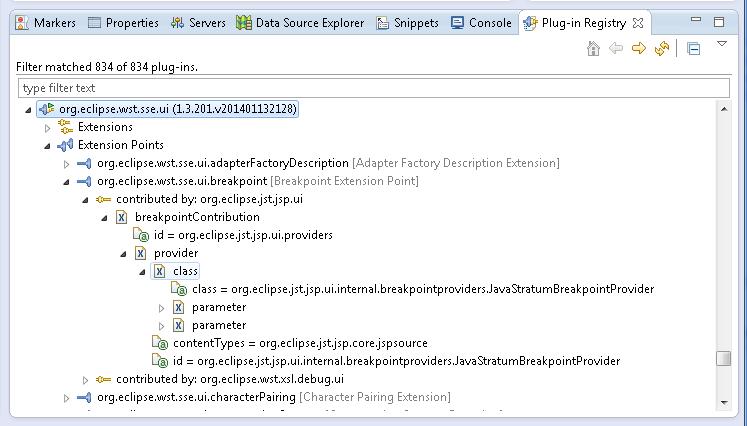Click the scrollbar up arrow
This screenshot has height=426, width=747.
tap(724, 110)
